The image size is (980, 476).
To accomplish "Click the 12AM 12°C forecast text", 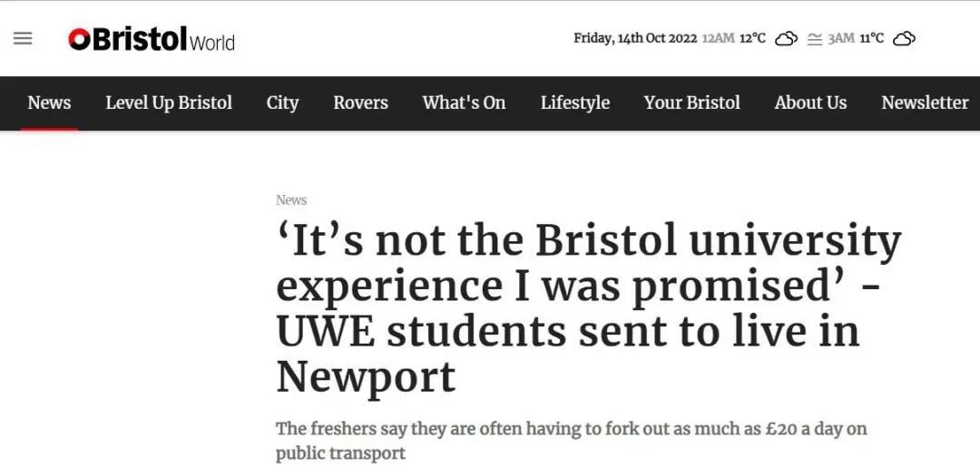I will (x=734, y=39).
